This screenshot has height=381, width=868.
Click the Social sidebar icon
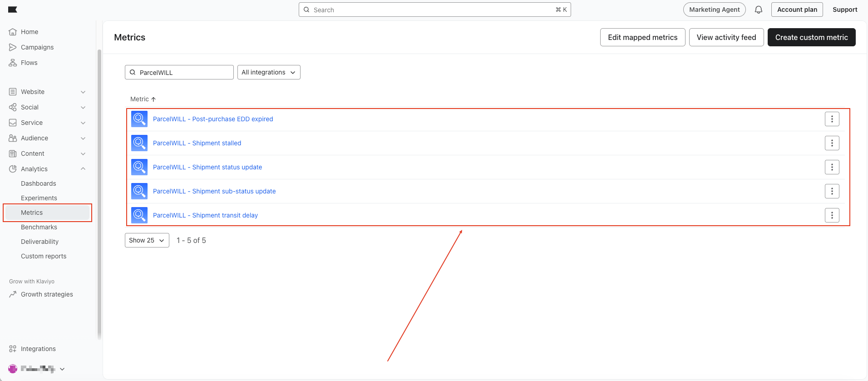click(13, 107)
